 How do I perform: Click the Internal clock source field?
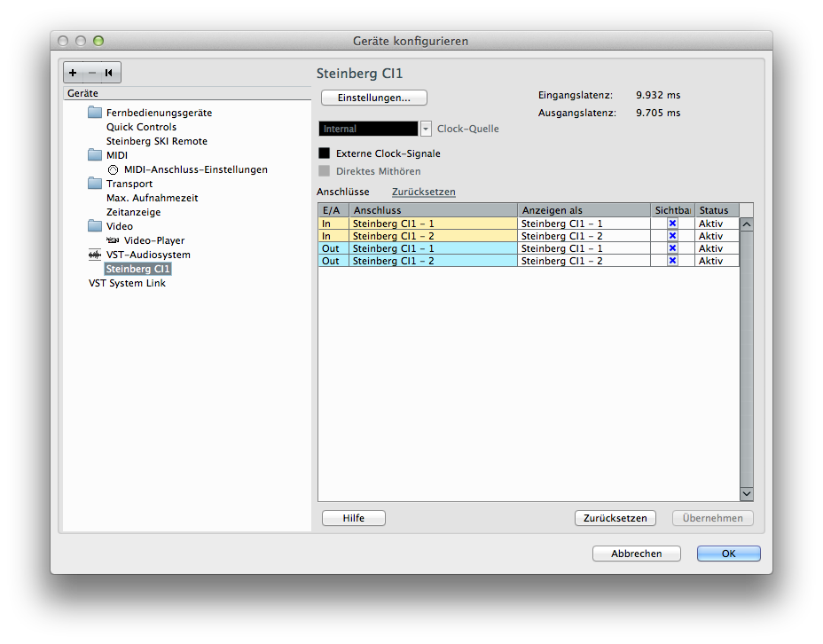368,129
